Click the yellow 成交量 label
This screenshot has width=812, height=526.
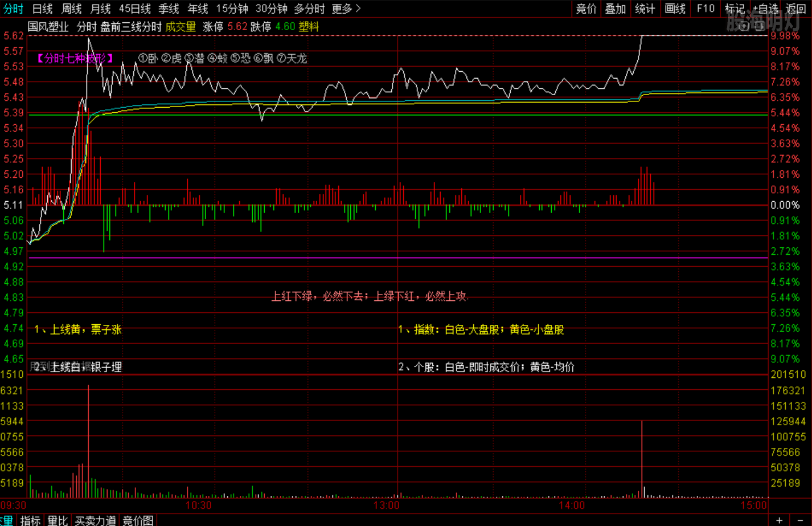coord(181,27)
